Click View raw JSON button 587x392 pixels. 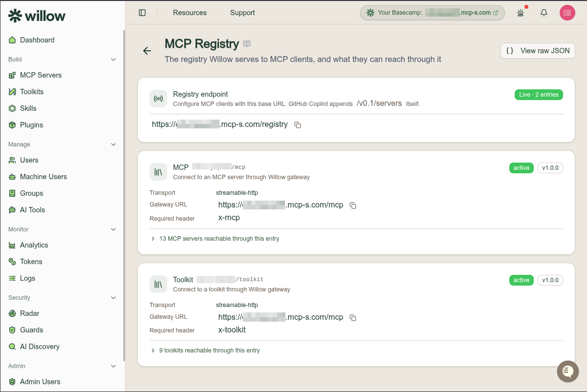pyautogui.click(x=538, y=51)
